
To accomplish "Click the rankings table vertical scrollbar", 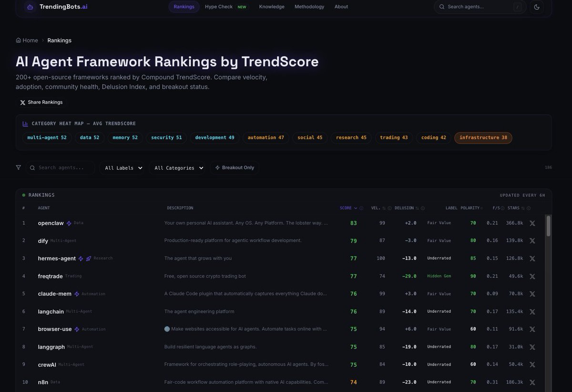I will pyautogui.click(x=549, y=226).
